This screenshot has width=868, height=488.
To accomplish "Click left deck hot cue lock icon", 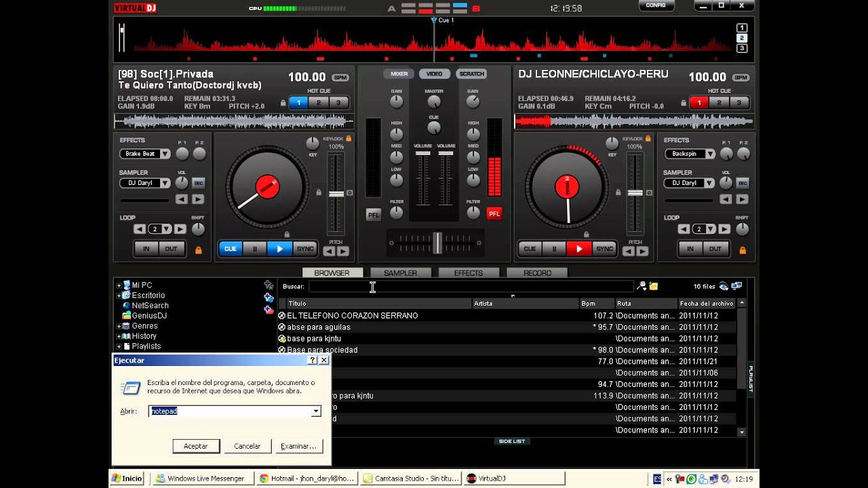I will point(283,103).
